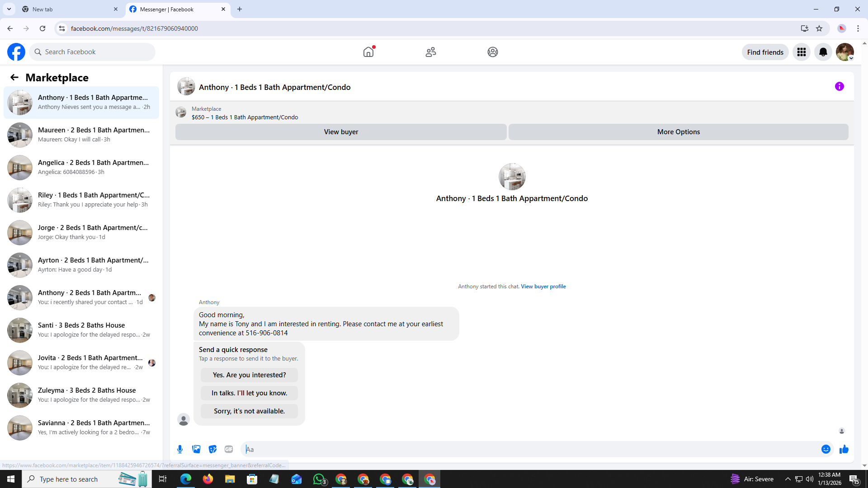Open the emoji picker in message box
Viewport: 868px width, 488px height.
click(x=826, y=449)
